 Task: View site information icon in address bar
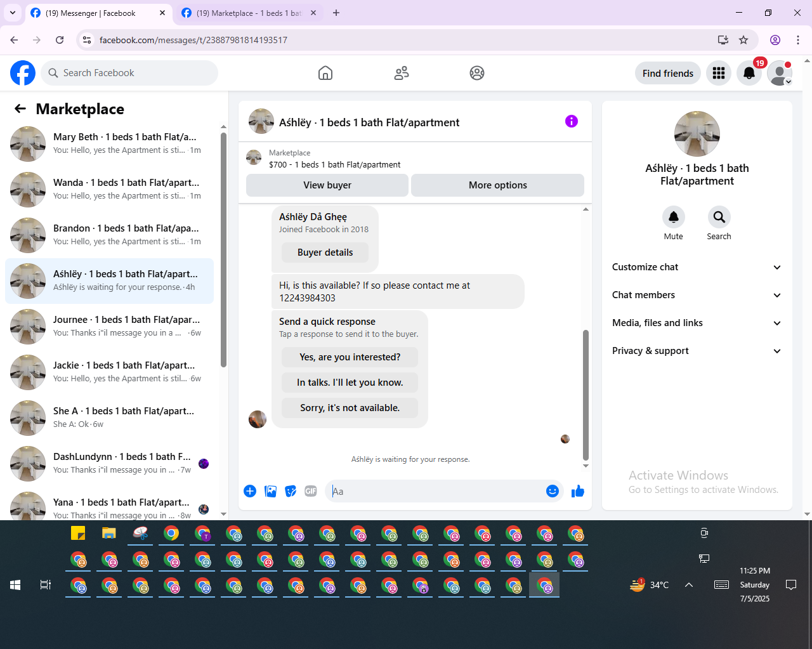pos(87,40)
